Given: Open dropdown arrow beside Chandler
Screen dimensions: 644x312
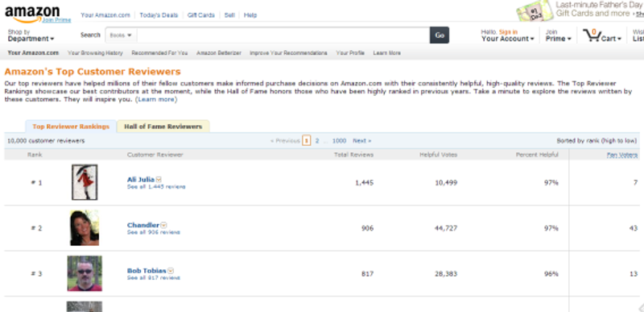Looking at the screenshot, I should (164, 225).
